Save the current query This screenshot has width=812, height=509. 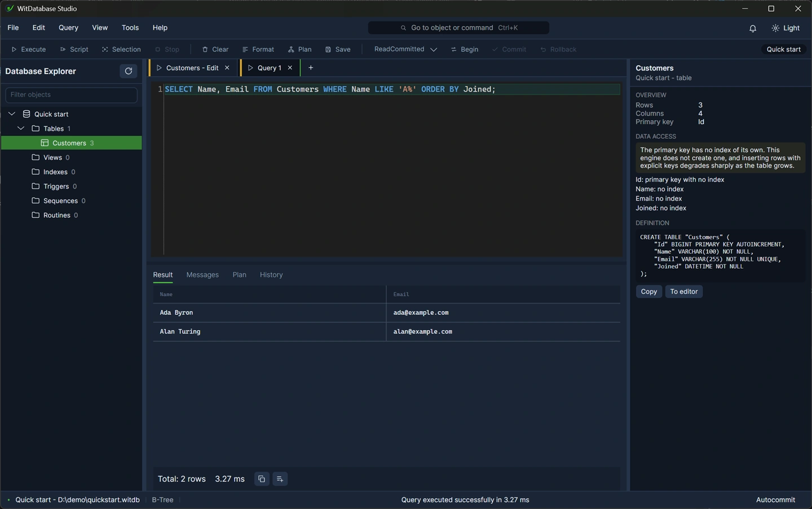coord(337,50)
